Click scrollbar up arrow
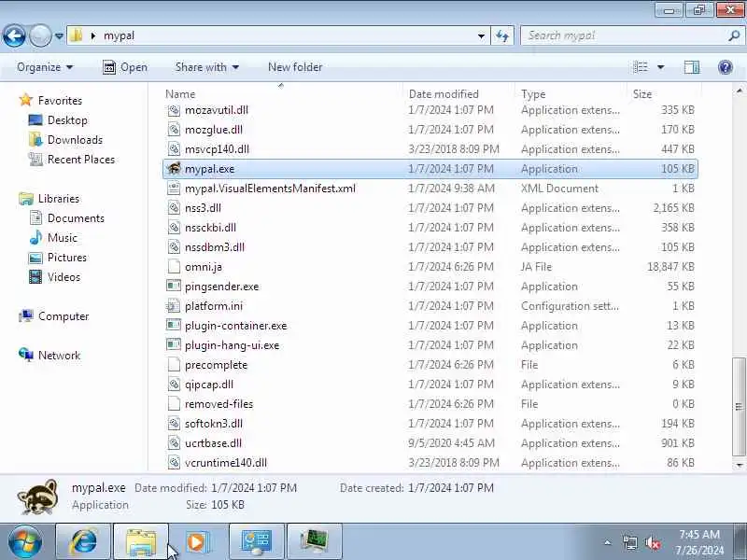 739,90
